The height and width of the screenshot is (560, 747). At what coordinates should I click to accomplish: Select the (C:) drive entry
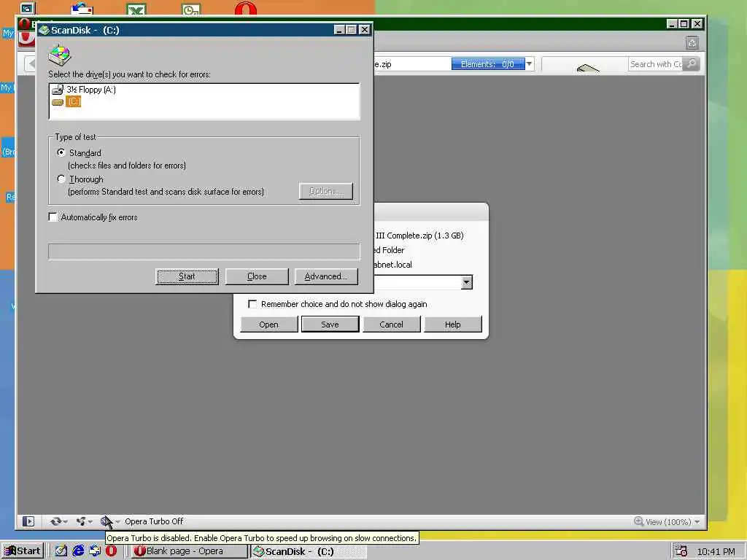66,101
